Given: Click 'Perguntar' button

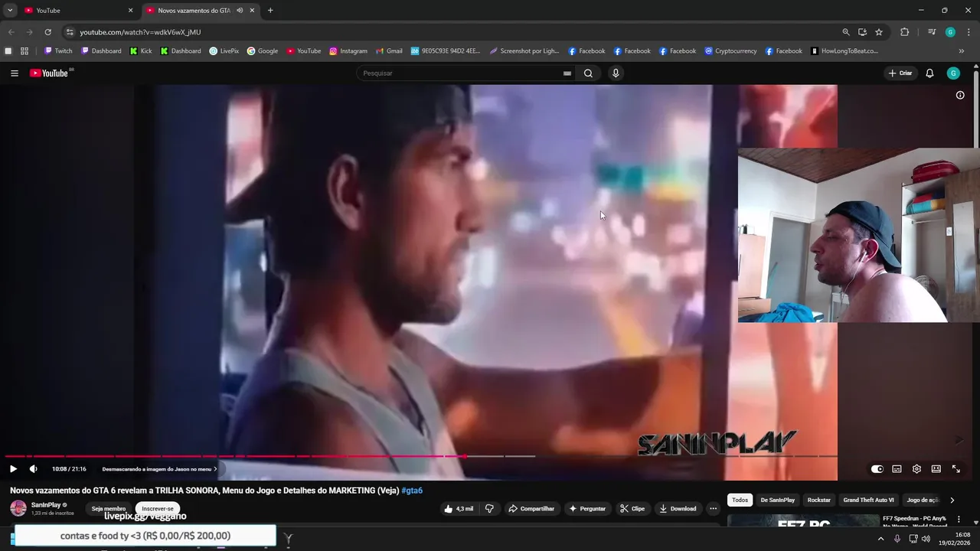Looking at the screenshot, I should 587,509.
